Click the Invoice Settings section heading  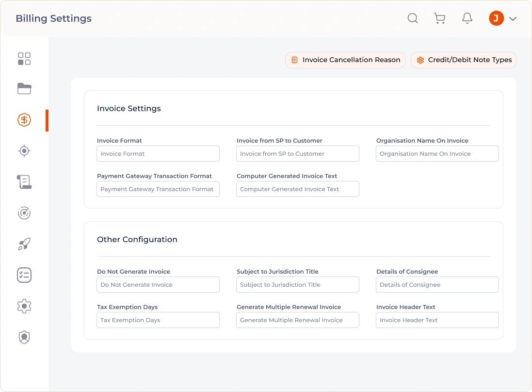point(129,108)
